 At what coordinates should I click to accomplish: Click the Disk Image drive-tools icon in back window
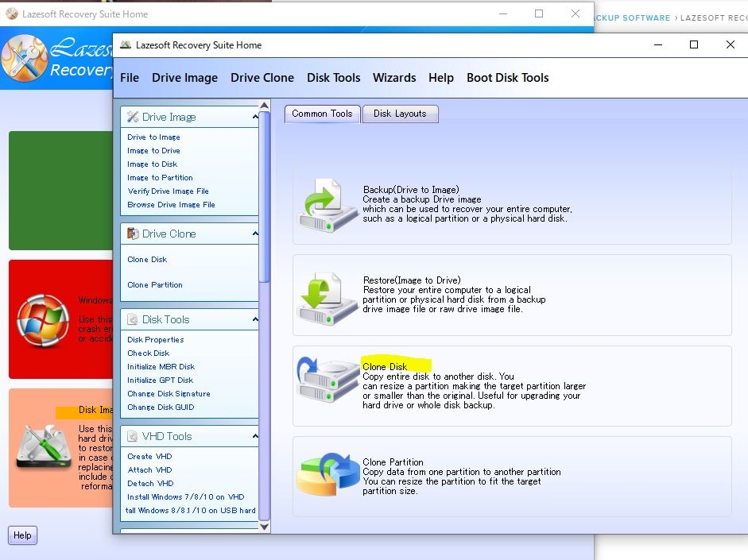click(x=44, y=447)
